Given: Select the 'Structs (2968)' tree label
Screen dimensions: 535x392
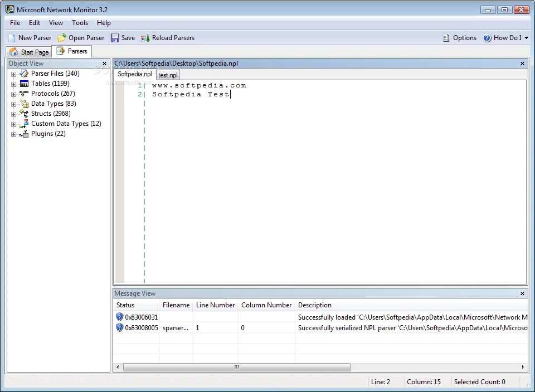Looking at the screenshot, I should pos(51,114).
